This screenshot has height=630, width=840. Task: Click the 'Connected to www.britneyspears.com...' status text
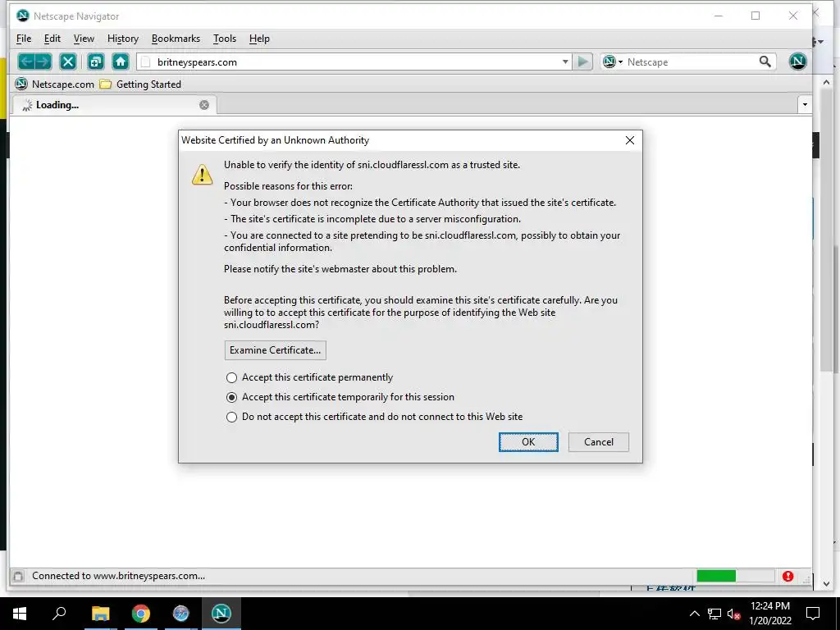pyautogui.click(x=118, y=577)
